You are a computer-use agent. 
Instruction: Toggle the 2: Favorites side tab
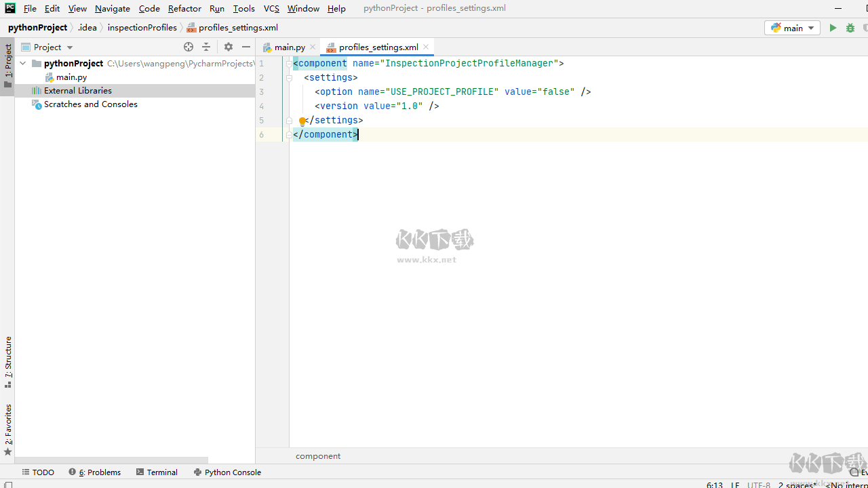pos(7,430)
